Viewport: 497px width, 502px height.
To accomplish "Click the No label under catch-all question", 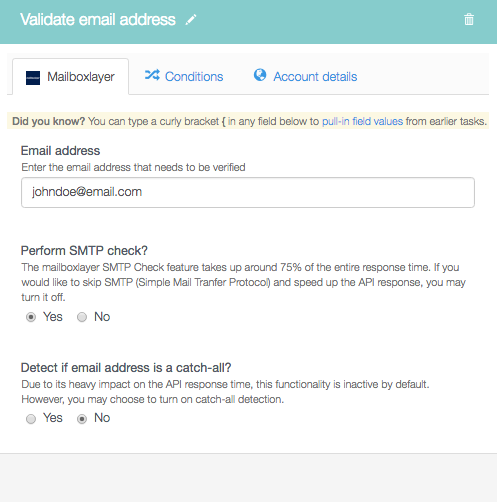I will (x=102, y=418).
